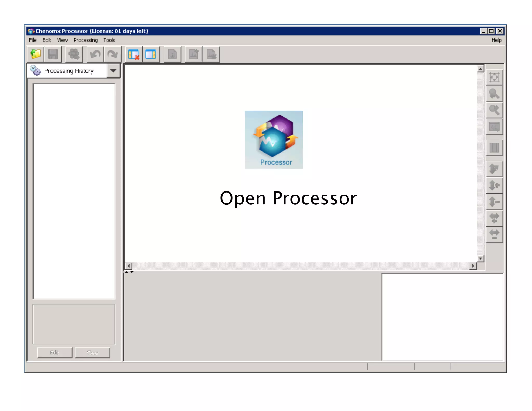Click the export molecule cluster icon
This screenshot has height=411, width=532.
(x=74, y=54)
